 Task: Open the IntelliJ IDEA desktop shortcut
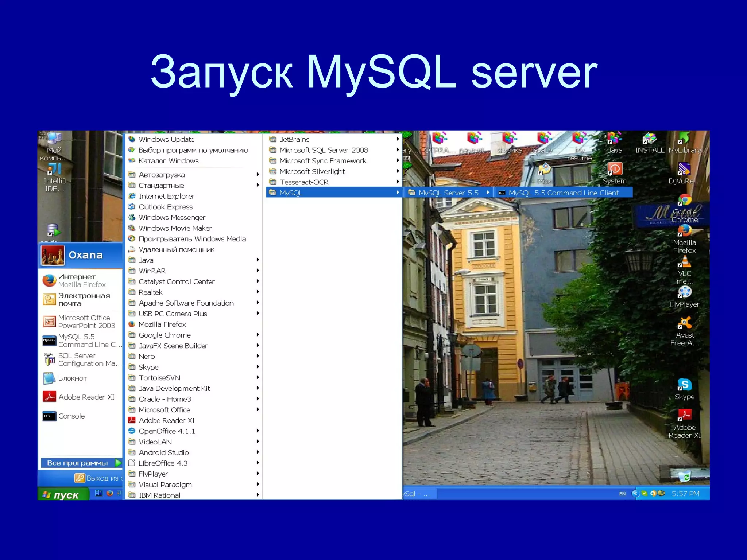point(55,176)
